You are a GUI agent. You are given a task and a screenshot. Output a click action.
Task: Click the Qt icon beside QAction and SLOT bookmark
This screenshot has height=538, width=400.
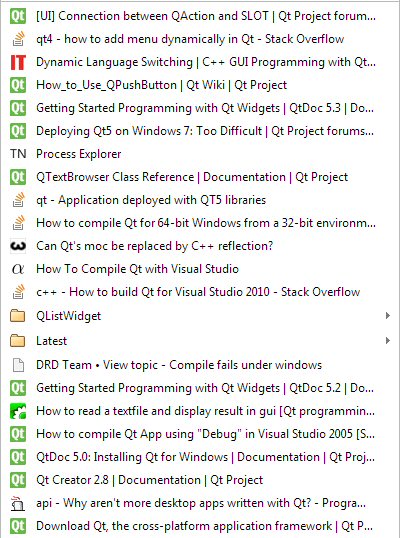click(x=18, y=16)
